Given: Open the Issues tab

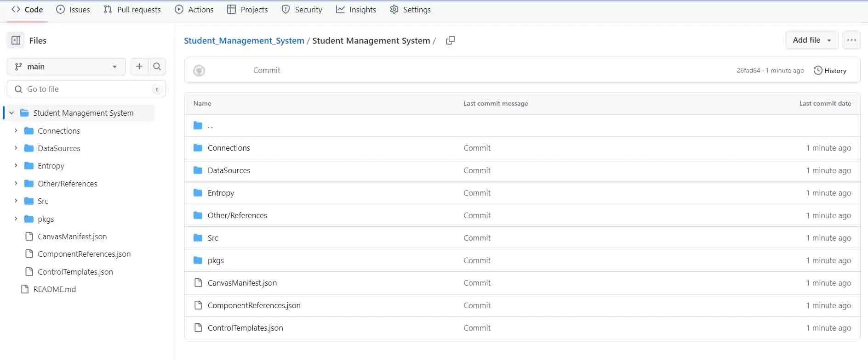Looking at the screenshot, I should [x=73, y=10].
